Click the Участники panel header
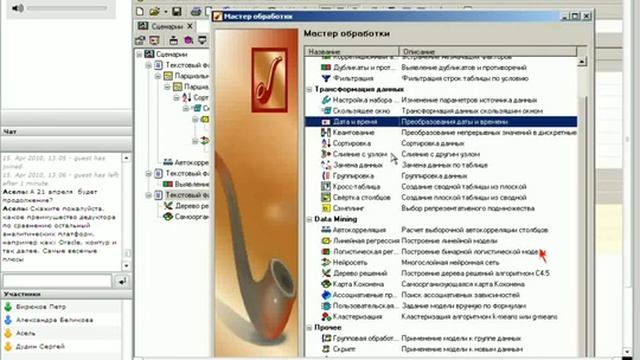Viewport: 640px width, 360px height. coord(66,294)
